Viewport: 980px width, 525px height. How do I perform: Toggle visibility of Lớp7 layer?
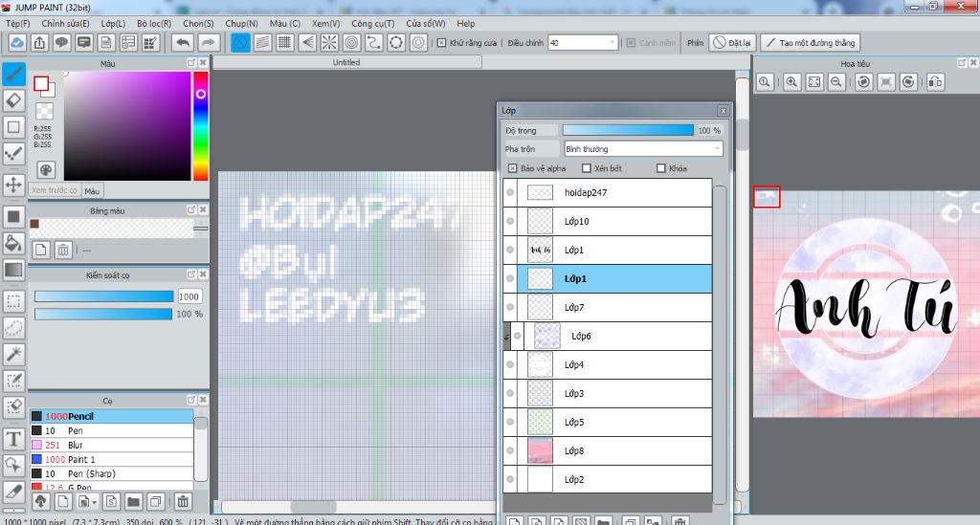pyautogui.click(x=510, y=307)
